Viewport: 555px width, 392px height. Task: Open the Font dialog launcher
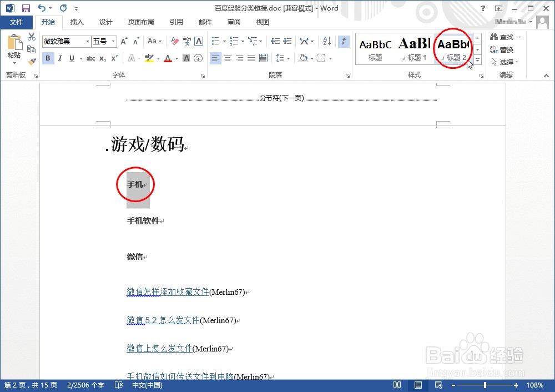click(x=203, y=76)
